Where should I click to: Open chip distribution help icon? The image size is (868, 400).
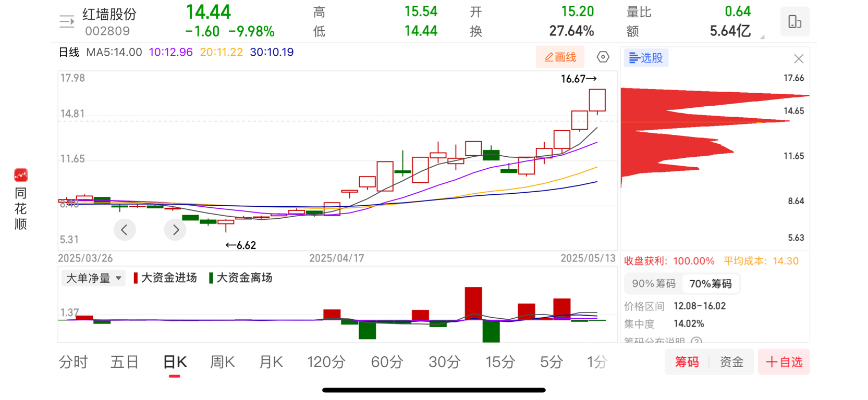[x=696, y=342]
